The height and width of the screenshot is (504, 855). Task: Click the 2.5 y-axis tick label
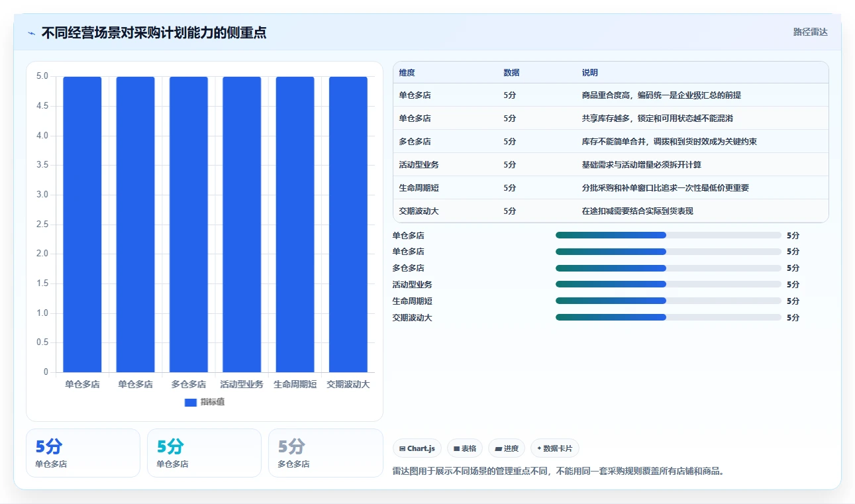(41, 225)
